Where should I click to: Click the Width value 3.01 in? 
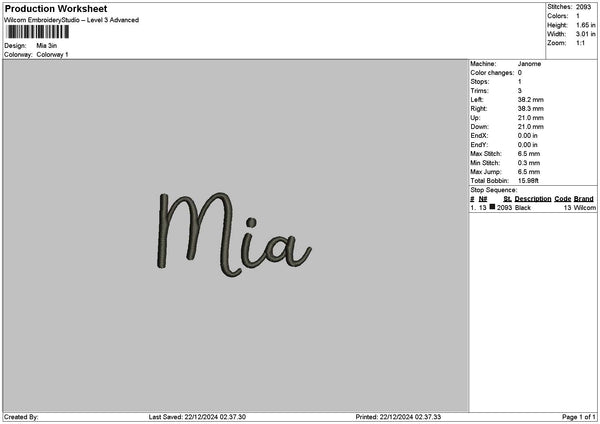tap(585, 34)
